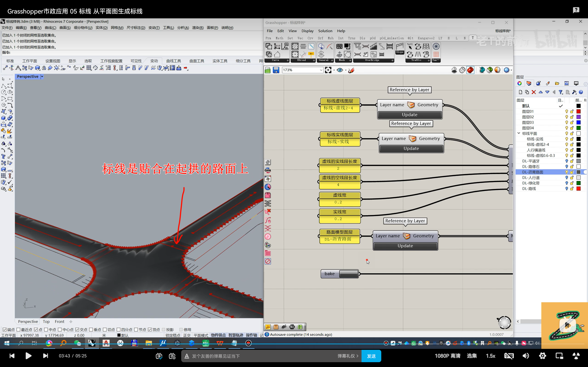588x367 pixels.
Task: Uncheck the 端点 osnap checkbox
Action: 4,329
